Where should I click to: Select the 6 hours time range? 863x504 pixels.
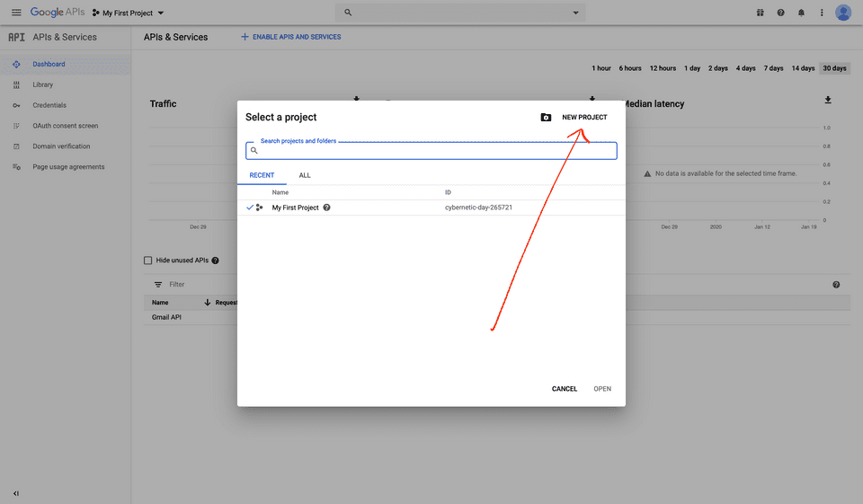(x=629, y=68)
